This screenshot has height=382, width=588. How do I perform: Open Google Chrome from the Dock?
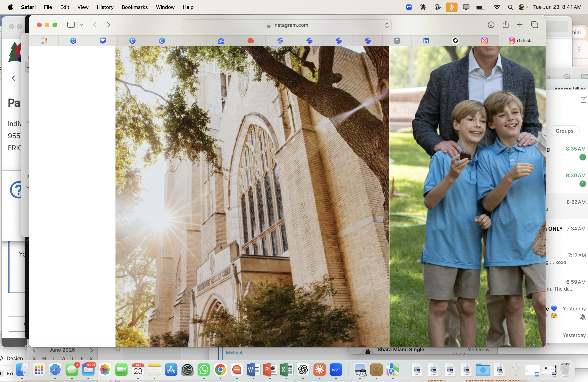coord(220,370)
